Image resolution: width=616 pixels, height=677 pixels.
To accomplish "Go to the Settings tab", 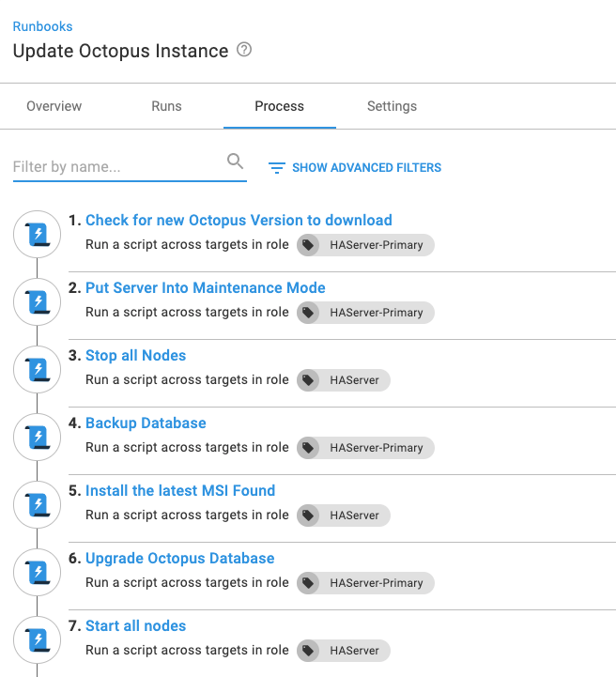I will click(392, 106).
